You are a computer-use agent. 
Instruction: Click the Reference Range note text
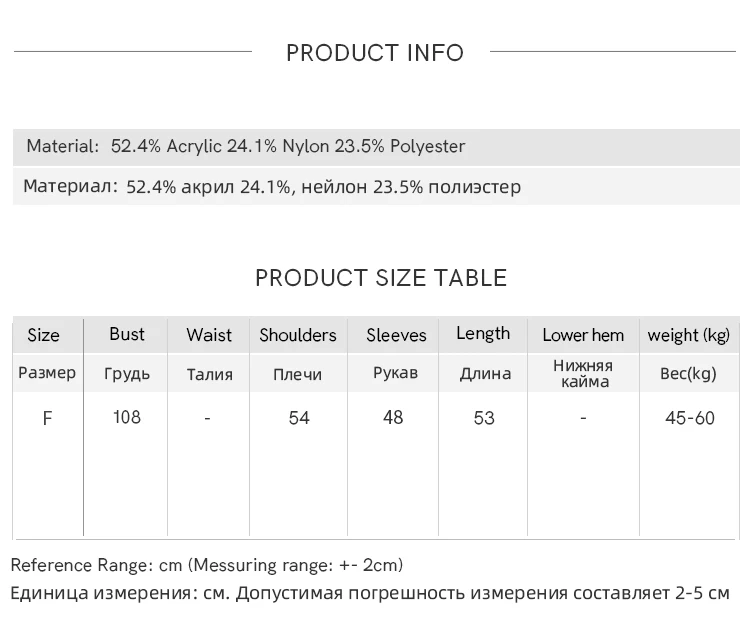207,565
